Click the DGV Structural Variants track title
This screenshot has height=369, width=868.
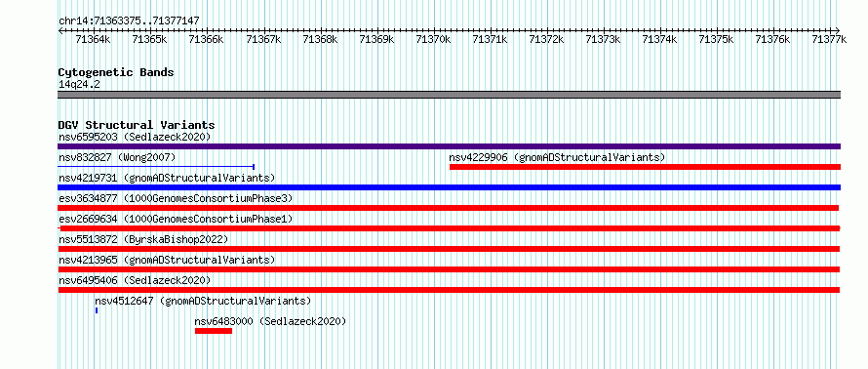pyautogui.click(x=137, y=125)
